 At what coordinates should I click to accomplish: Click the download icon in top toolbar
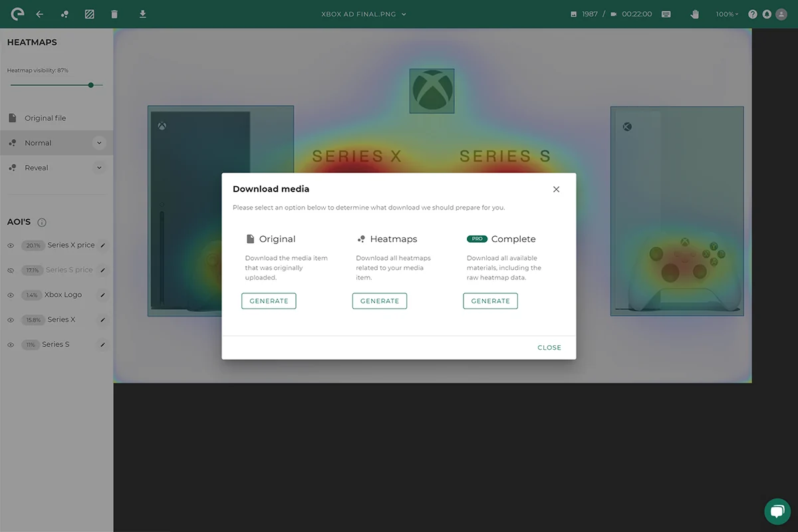pyautogui.click(x=142, y=13)
